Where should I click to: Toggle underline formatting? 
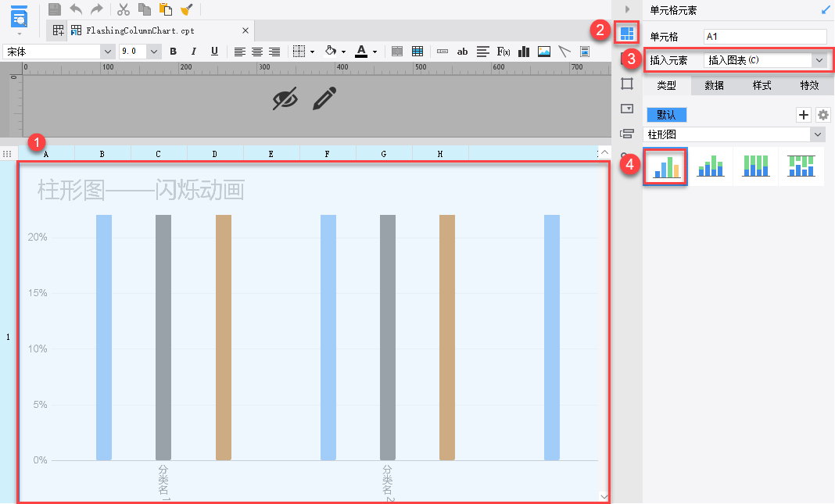(214, 51)
